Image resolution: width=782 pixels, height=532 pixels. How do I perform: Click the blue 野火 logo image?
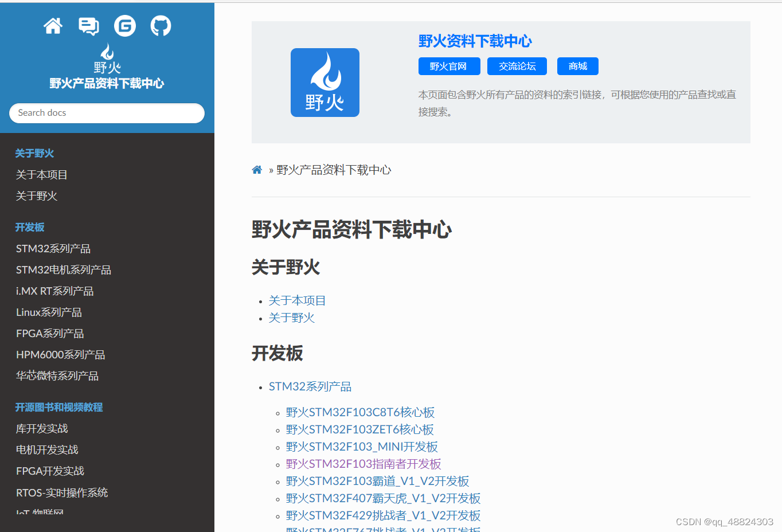point(325,83)
